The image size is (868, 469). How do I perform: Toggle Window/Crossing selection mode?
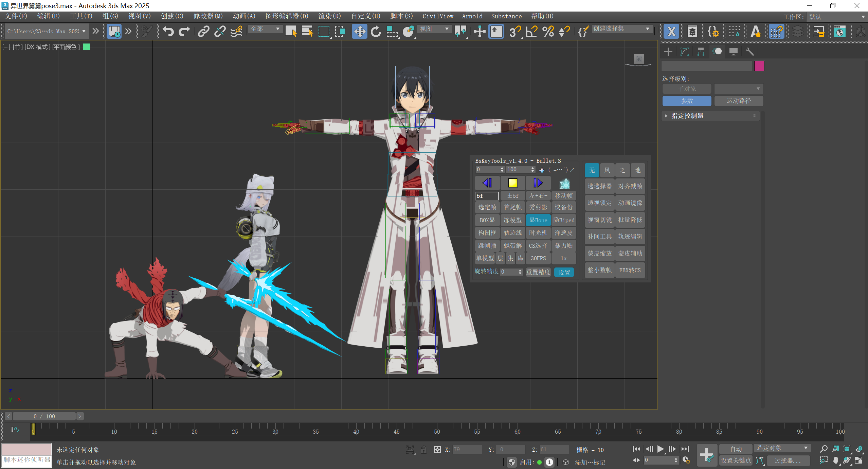340,31
